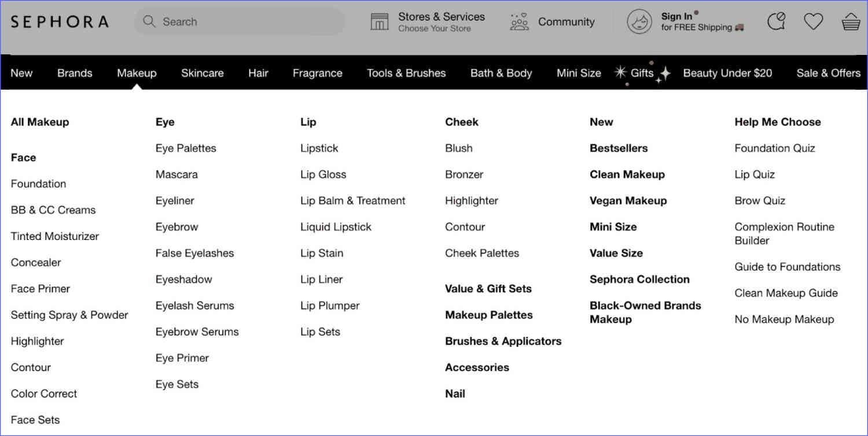868x436 pixels.
Task: Click the Sign In avatar icon
Action: click(x=639, y=21)
